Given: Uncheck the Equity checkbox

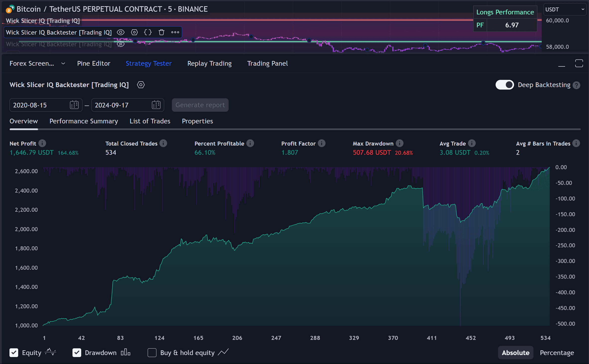Looking at the screenshot, I should point(14,353).
